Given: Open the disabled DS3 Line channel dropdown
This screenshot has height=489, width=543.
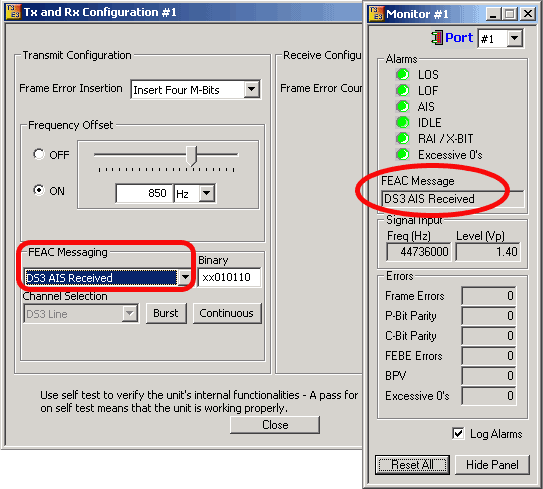Looking at the screenshot, I should pyautogui.click(x=130, y=313).
